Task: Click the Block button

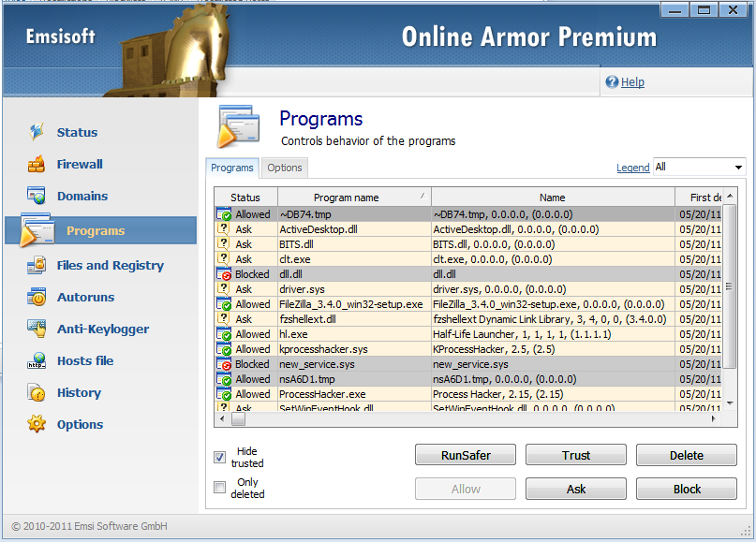Action: click(686, 489)
